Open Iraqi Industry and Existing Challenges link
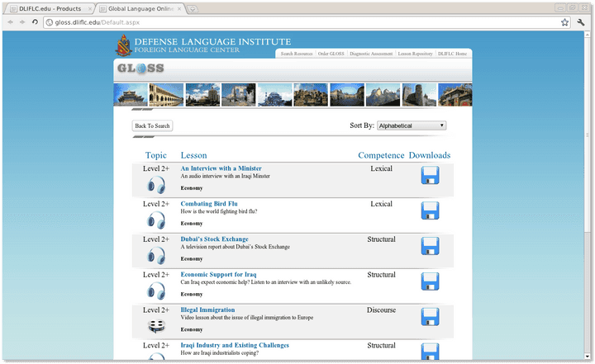Viewport: 595px width, 364px height. tap(235, 345)
